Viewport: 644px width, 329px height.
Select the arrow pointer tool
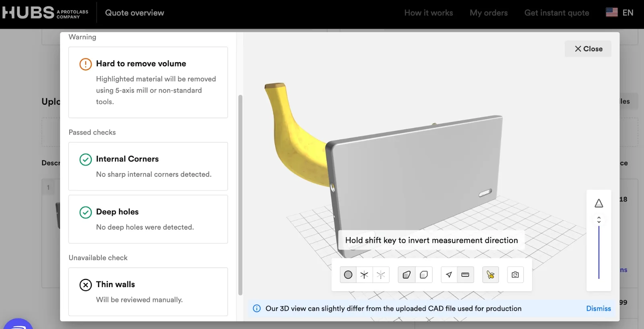449,275
